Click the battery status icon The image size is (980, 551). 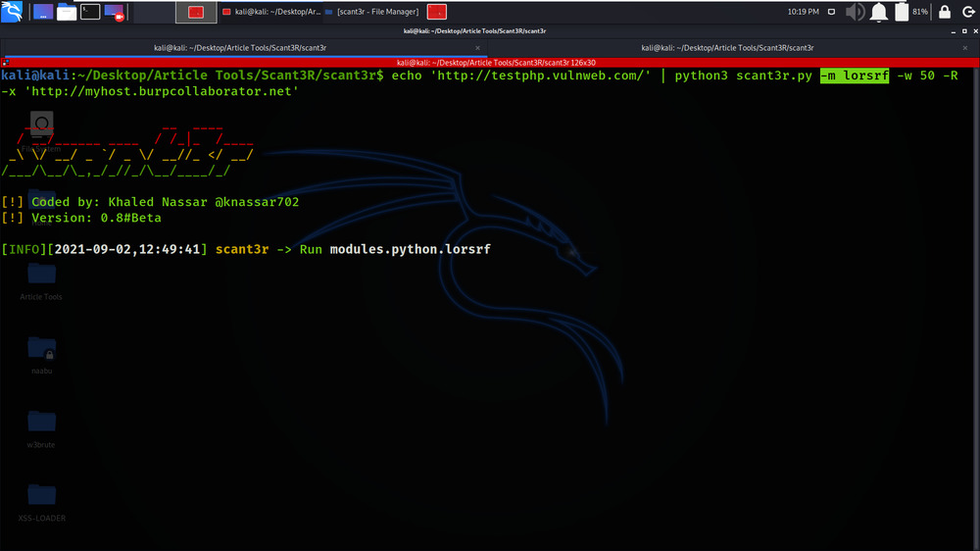click(x=902, y=12)
